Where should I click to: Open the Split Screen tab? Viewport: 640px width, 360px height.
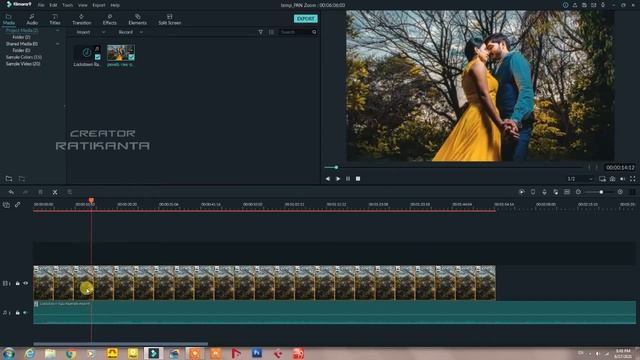[x=169, y=19]
